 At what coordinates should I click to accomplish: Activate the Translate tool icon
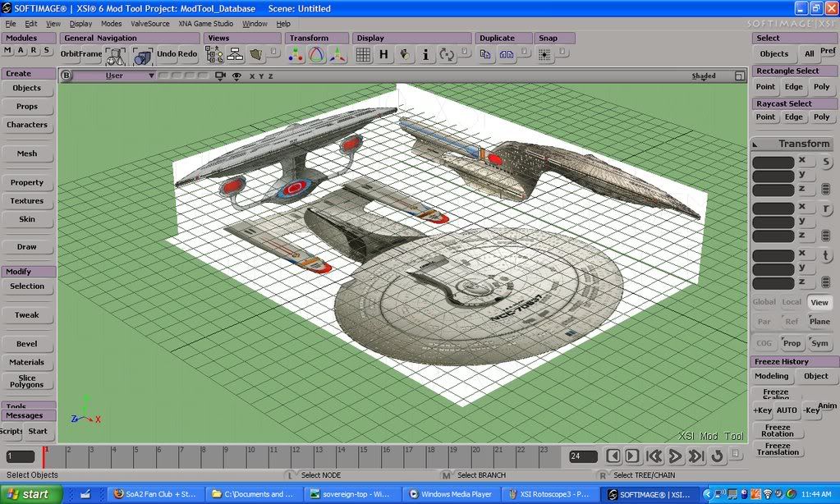coord(337,55)
